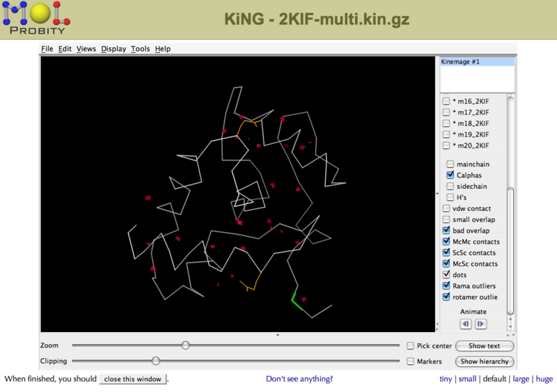Expand the bottom controls divider arrow
The height and width of the screenshot is (392, 557).
click(278, 335)
